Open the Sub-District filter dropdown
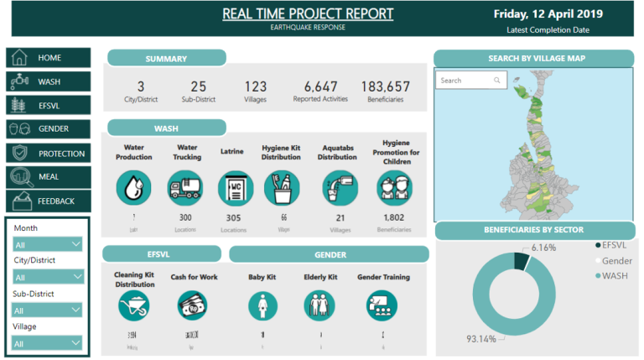This screenshot has height=360, width=644. [x=48, y=310]
